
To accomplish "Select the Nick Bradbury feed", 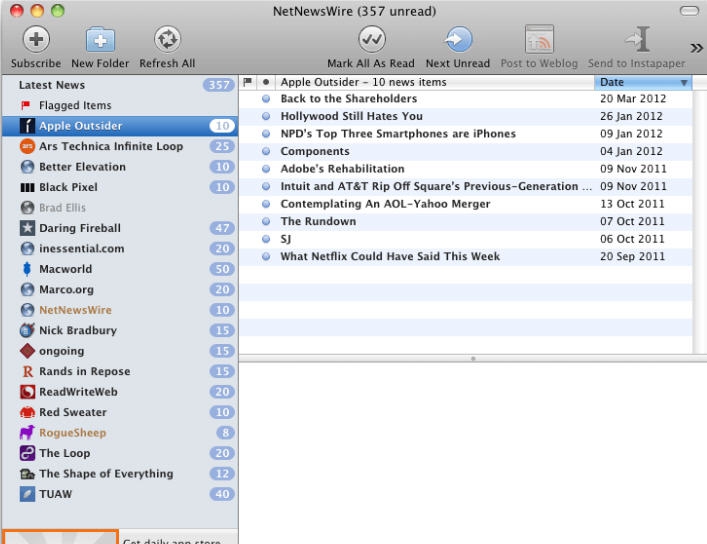I will point(120,330).
